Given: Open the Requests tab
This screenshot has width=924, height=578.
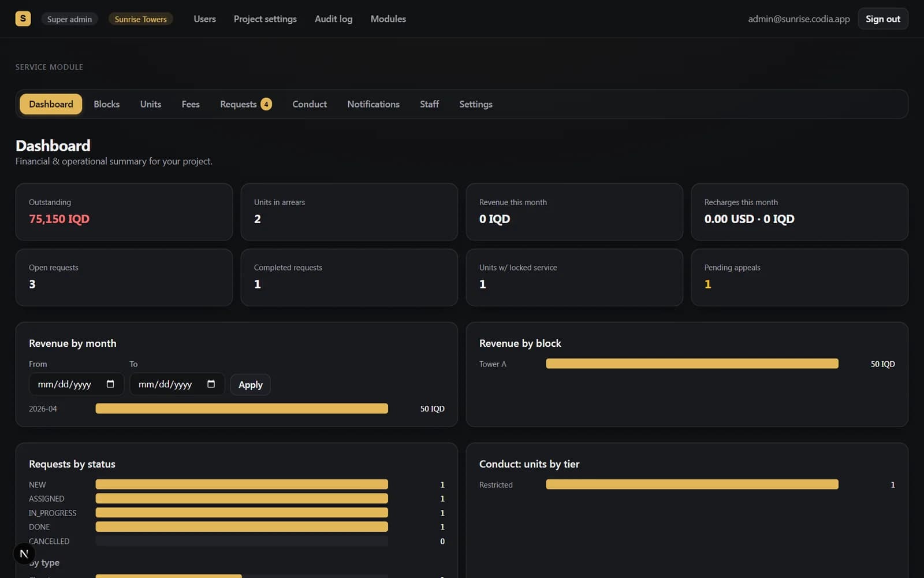Looking at the screenshot, I should [245, 104].
